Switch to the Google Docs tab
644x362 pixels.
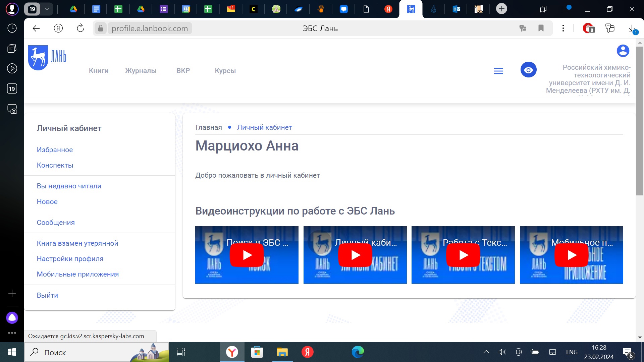(x=96, y=9)
